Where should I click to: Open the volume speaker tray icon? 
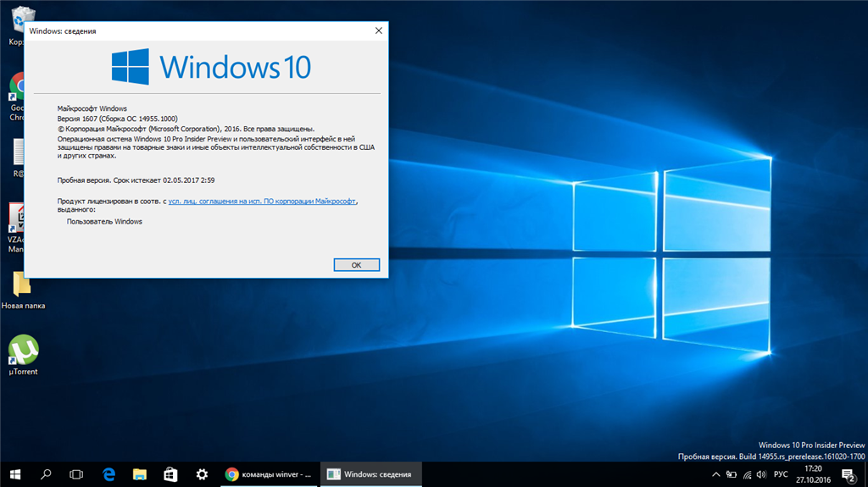click(x=762, y=474)
